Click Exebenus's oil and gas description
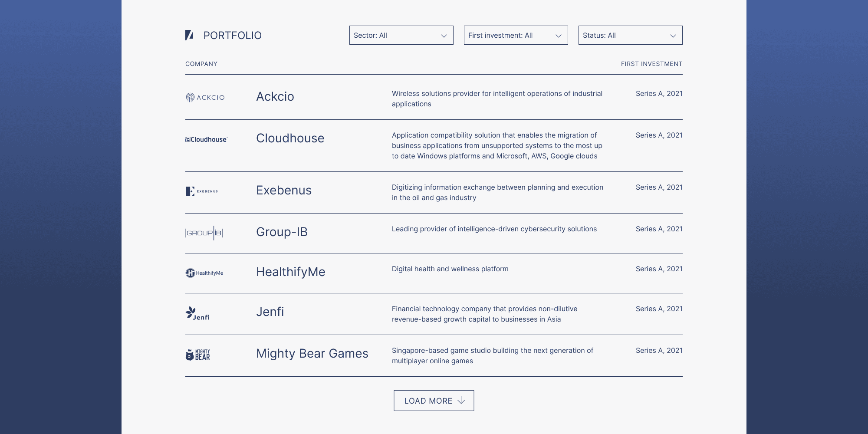Screen dimensions: 868x434 pos(498,192)
